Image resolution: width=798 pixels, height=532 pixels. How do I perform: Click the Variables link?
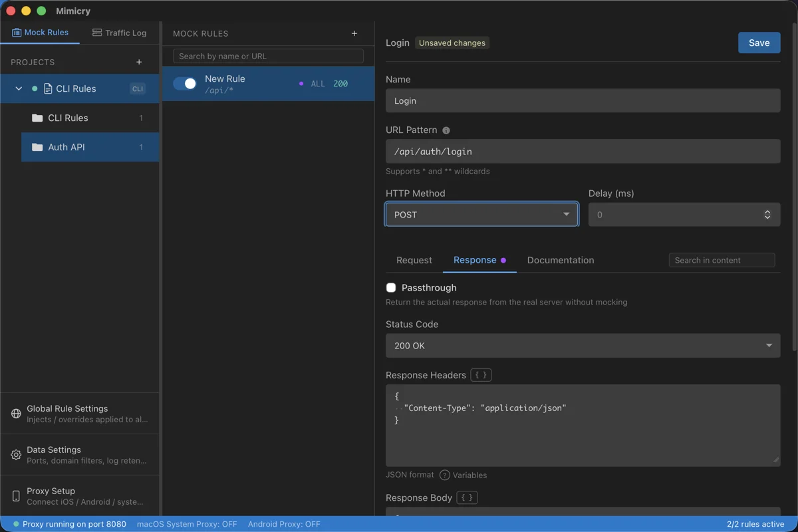(469, 475)
